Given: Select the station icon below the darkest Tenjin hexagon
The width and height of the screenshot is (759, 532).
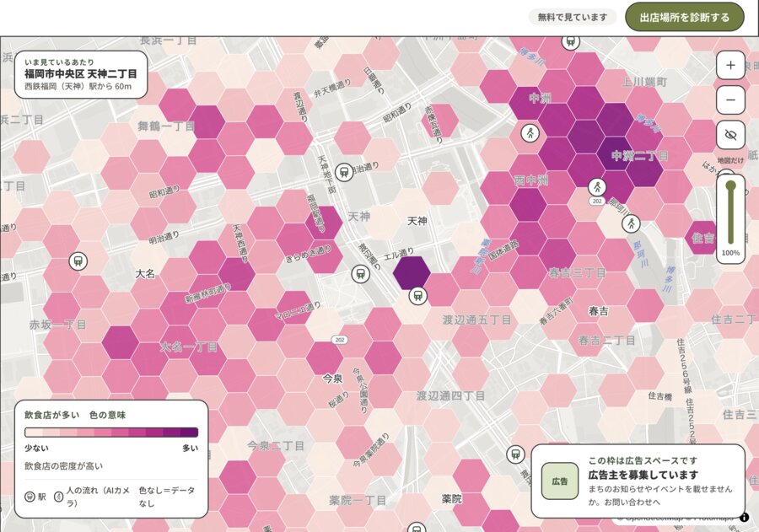Looking at the screenshot, I should (417, 296).
